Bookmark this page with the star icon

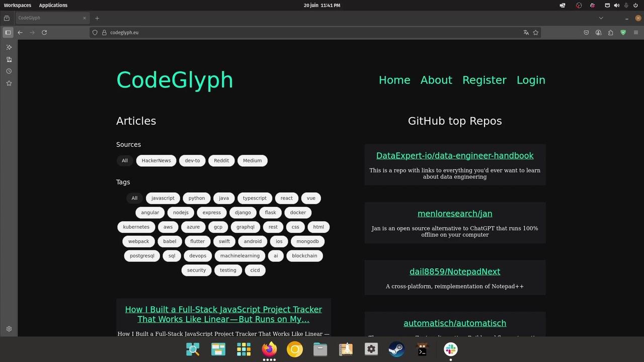click(536, 32)
